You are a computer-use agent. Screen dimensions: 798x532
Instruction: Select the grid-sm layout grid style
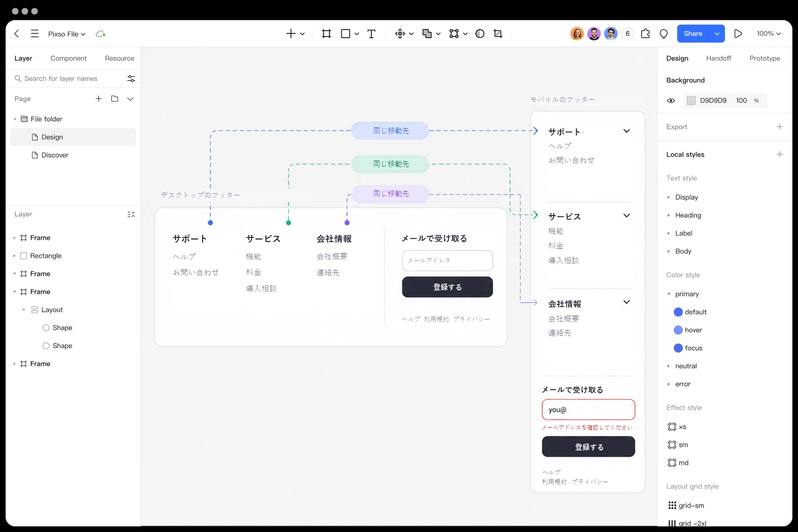(x=686, y=506)
